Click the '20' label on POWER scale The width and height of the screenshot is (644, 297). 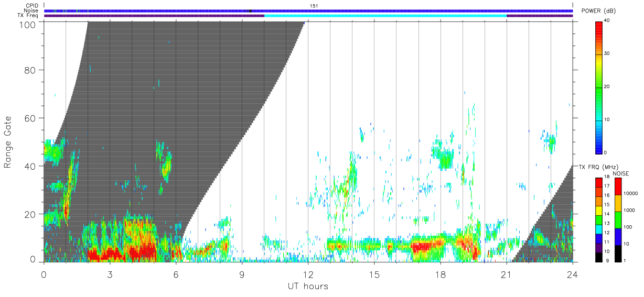(607, 87)
